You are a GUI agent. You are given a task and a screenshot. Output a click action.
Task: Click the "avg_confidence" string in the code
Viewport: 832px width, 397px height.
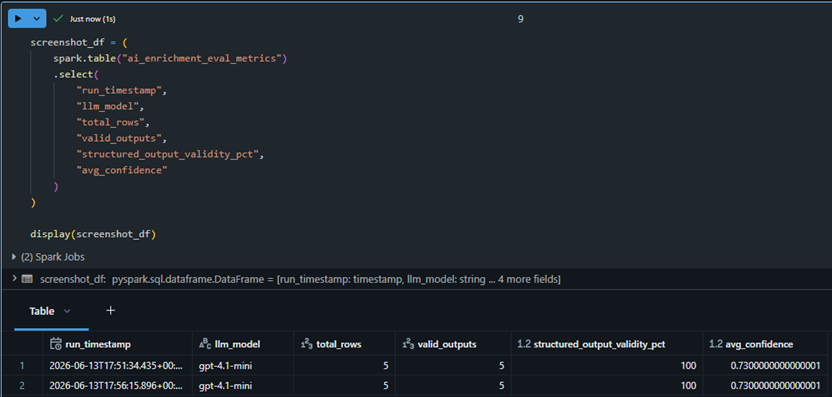[x=122, y=170]
